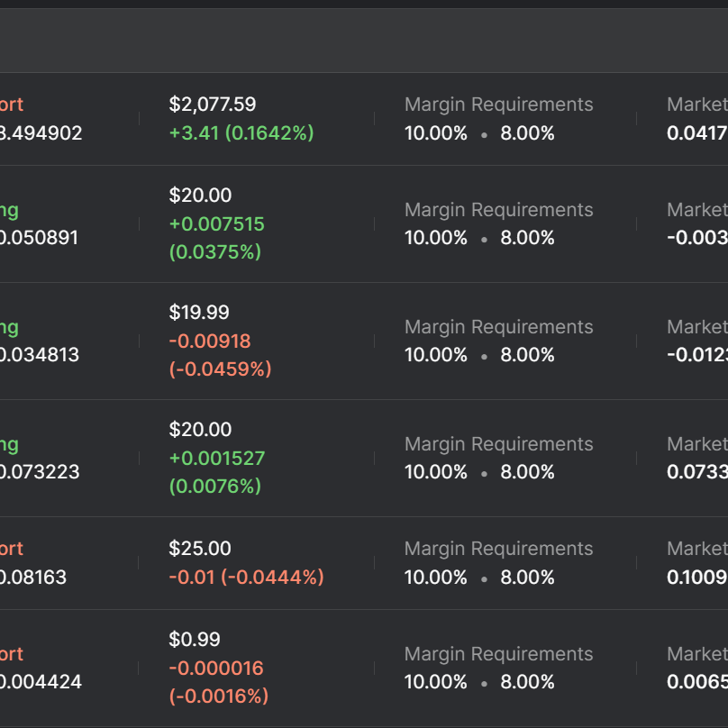Screen dimensions: 728x728
Task: Click the position size ending .073223
Action: (x=39, y=472)
